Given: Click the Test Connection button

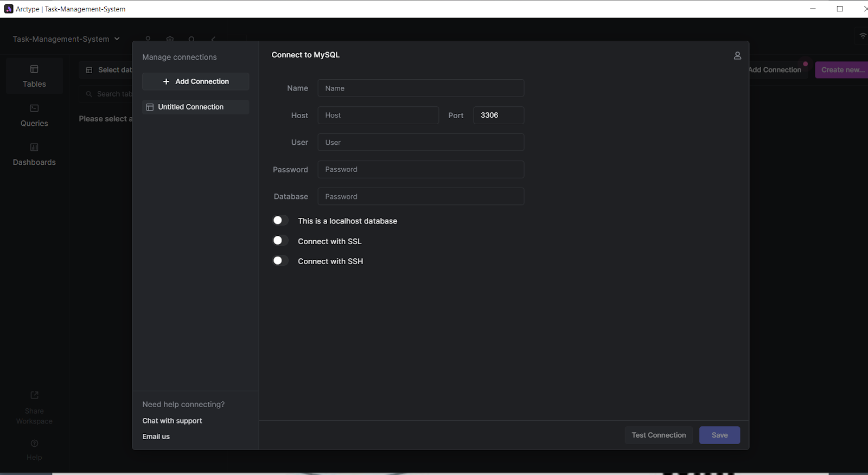Looking at the screenshot, I should click(659, 435).
